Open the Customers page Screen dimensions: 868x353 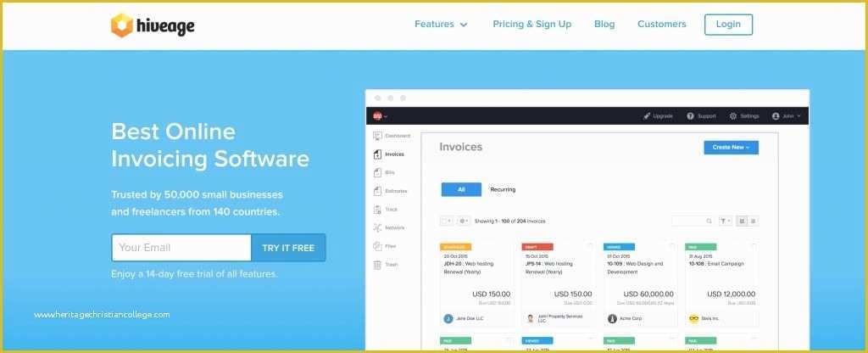[661, 25]
